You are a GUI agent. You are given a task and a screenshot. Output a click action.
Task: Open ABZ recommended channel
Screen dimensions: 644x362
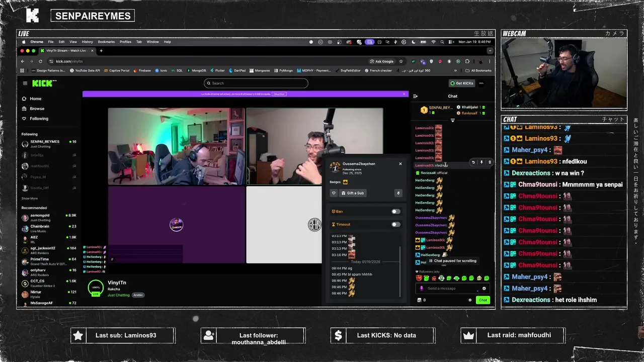[48, 239]
